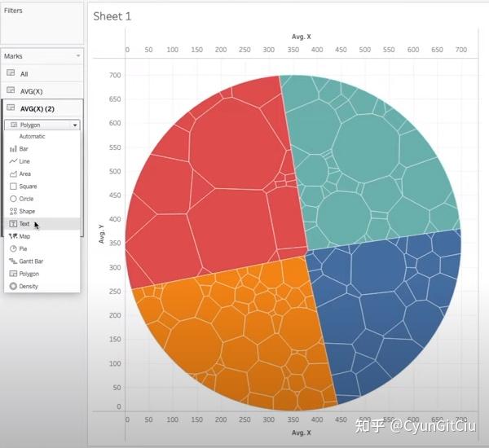This screenshot has width=489, height=448.
Task: Select the Map option label
Action: (24, 236)
